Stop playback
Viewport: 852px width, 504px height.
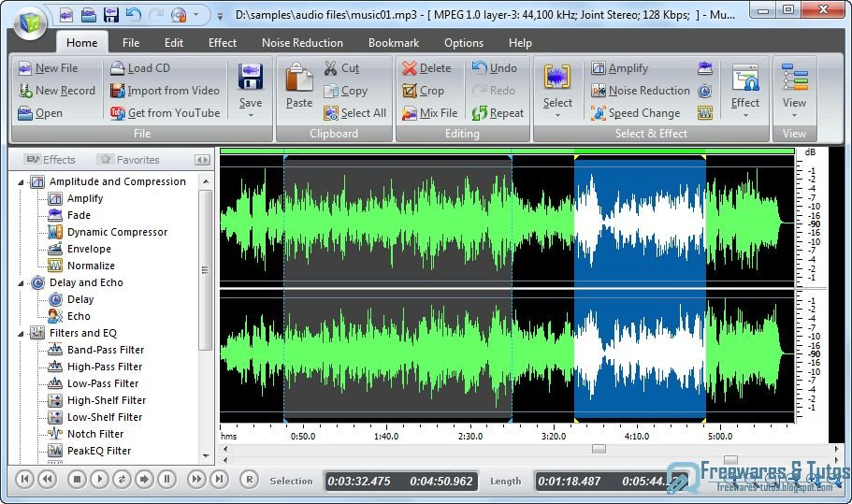coord(77,479)
